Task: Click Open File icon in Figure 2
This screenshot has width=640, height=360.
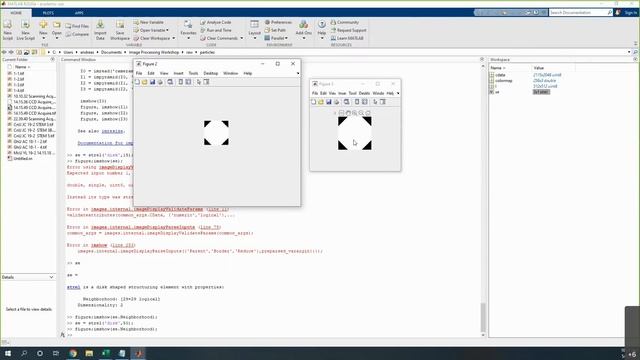Action: (145, 82)
